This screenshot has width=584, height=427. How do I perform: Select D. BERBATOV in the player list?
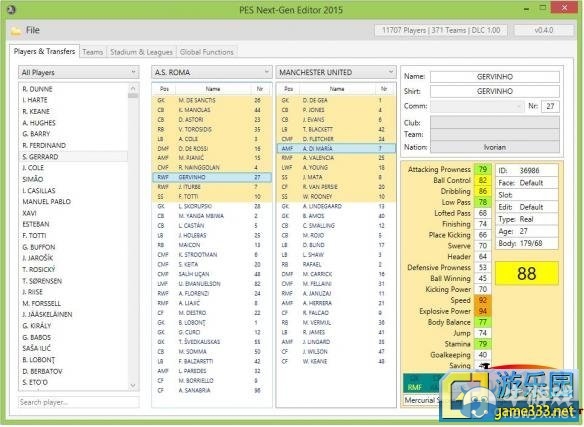coord(73,371)
